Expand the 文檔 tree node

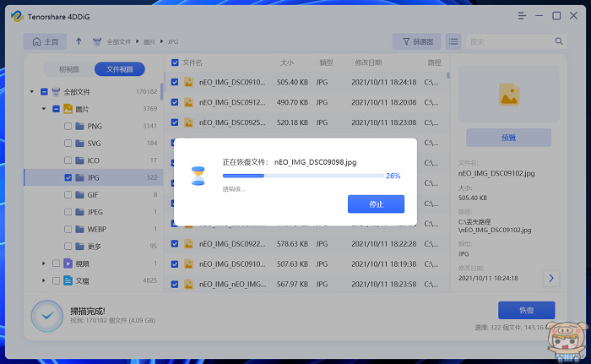(x=44, y=280)
